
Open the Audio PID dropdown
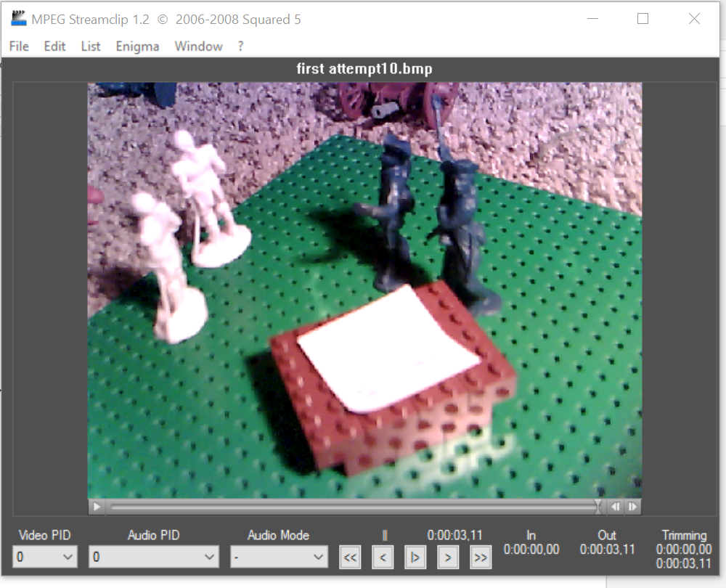[x=153, y=557]
